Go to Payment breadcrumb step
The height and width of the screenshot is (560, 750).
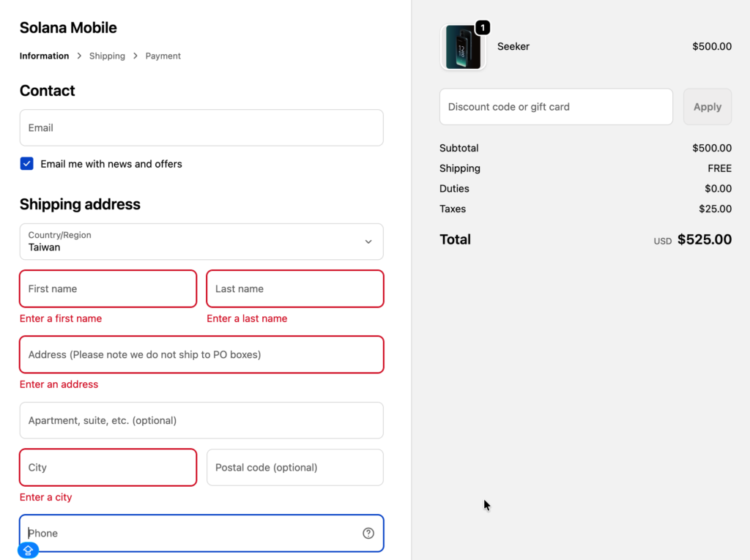point(163,56)
